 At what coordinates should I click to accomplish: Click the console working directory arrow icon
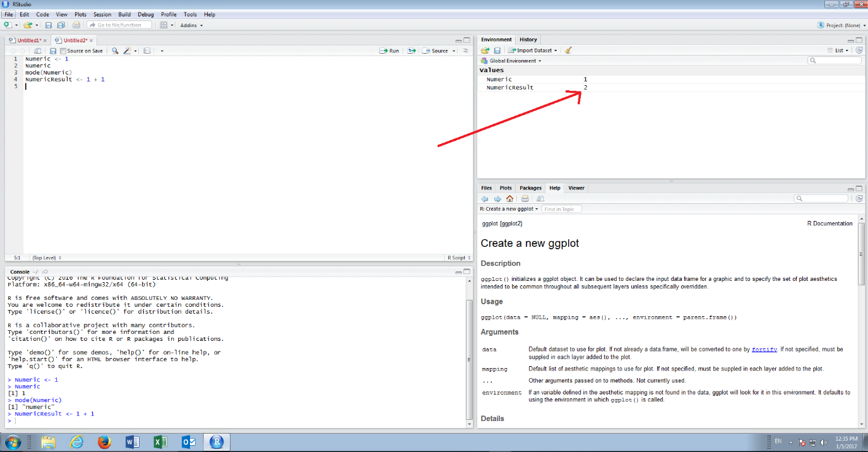click(x=45, y=271)
